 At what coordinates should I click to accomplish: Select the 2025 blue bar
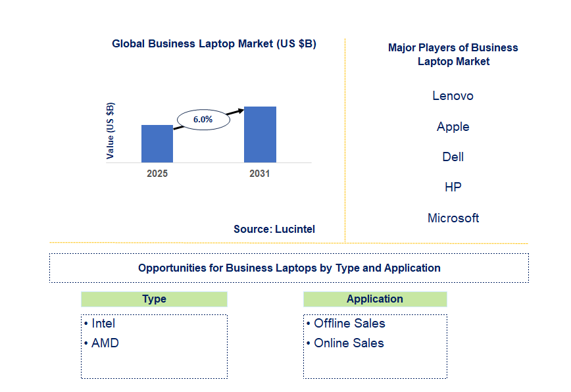pos(157,144)
